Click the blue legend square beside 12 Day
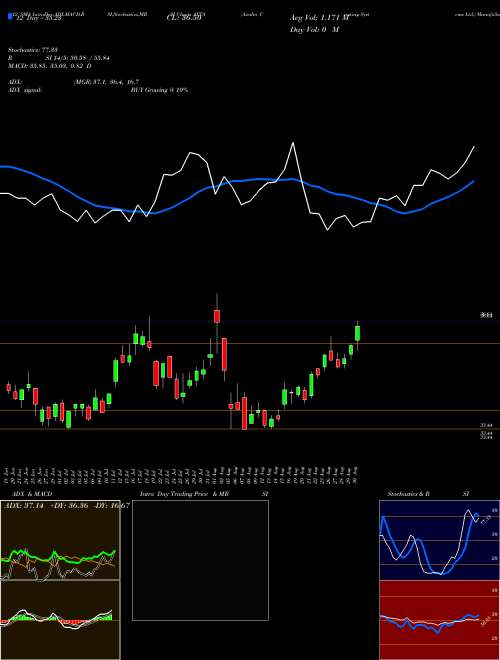500x660 pixels. point(10,17)
